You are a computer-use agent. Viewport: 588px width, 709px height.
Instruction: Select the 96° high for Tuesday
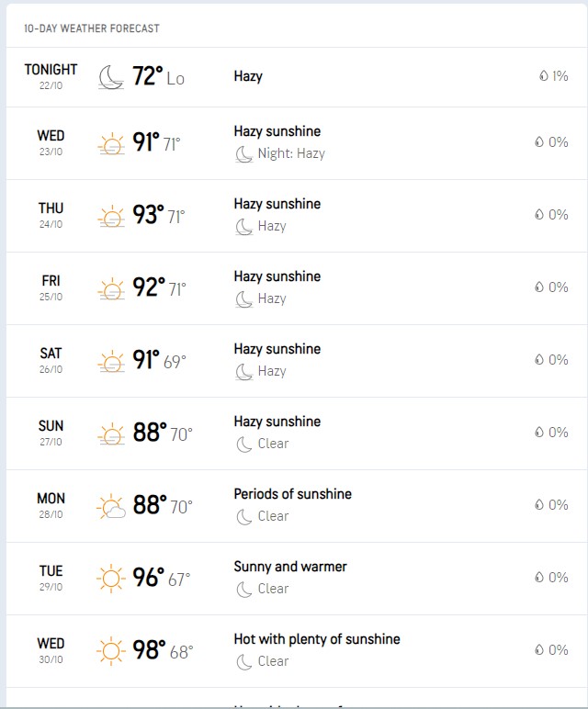point(148,579)
